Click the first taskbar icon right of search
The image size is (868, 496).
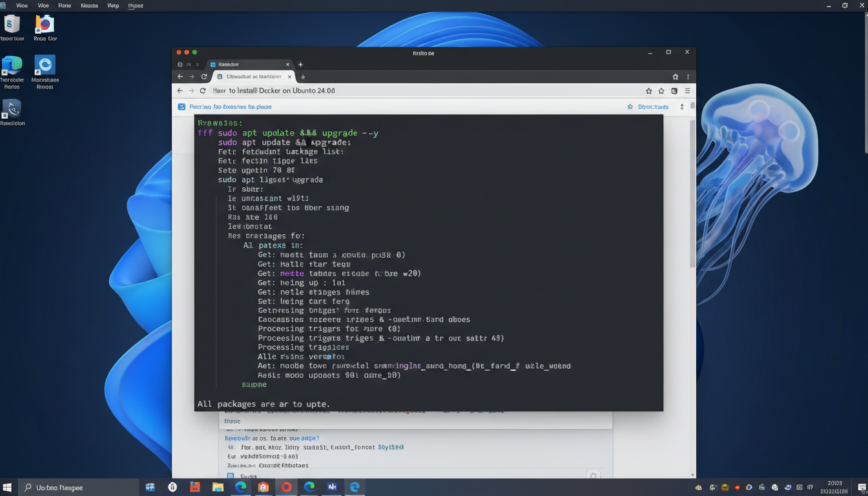[x=150, y=488]
